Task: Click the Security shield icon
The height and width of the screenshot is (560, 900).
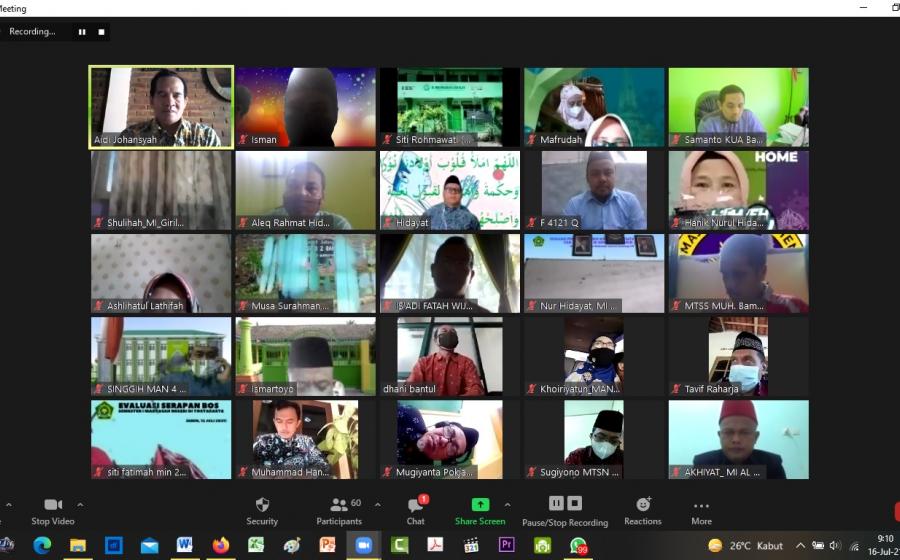Action: pyautogui.click(x=262, y=505)
